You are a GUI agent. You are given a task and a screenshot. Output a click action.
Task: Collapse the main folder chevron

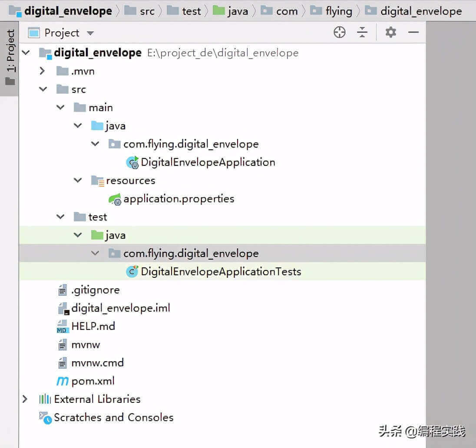[60, 108]
